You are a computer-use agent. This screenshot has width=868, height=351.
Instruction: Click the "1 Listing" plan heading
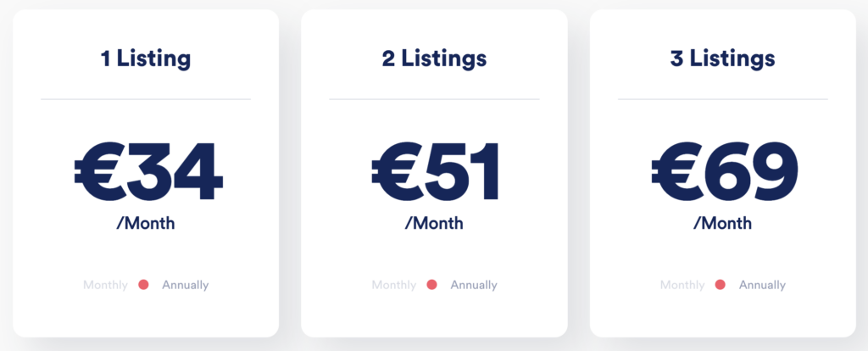146,58
